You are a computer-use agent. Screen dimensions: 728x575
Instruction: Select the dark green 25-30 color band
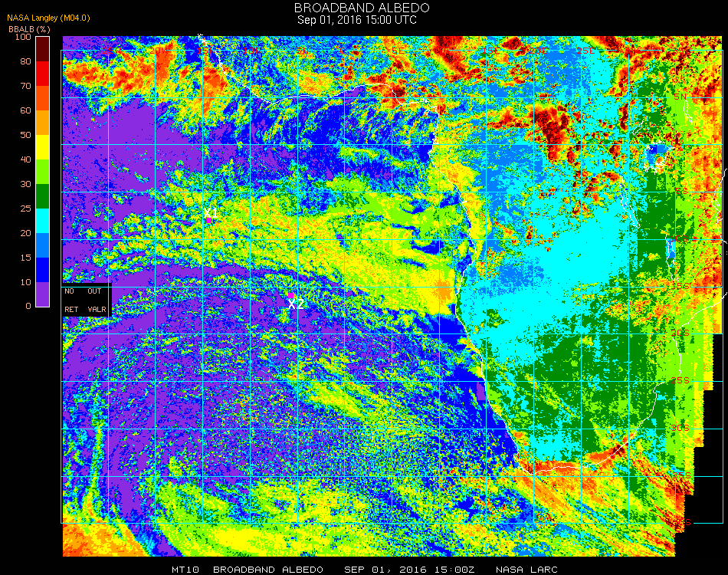[43, 196]
